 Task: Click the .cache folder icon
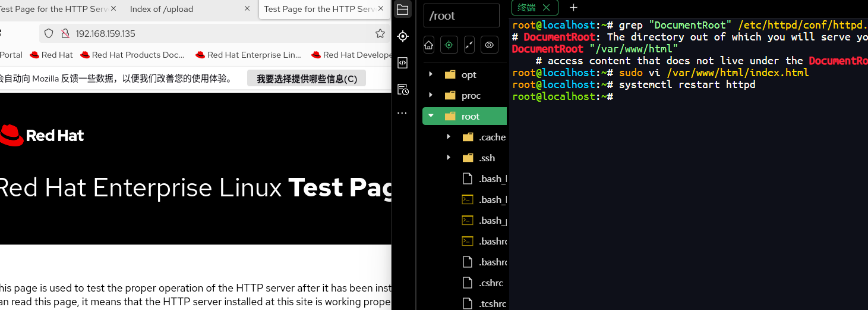coord(468,137)
